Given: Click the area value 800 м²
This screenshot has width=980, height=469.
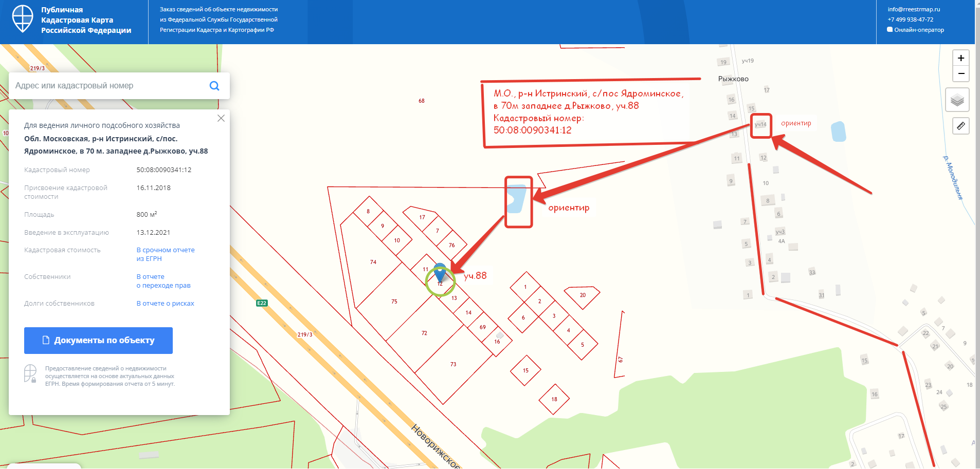Looking at the screenshot, I should point(147,214).
